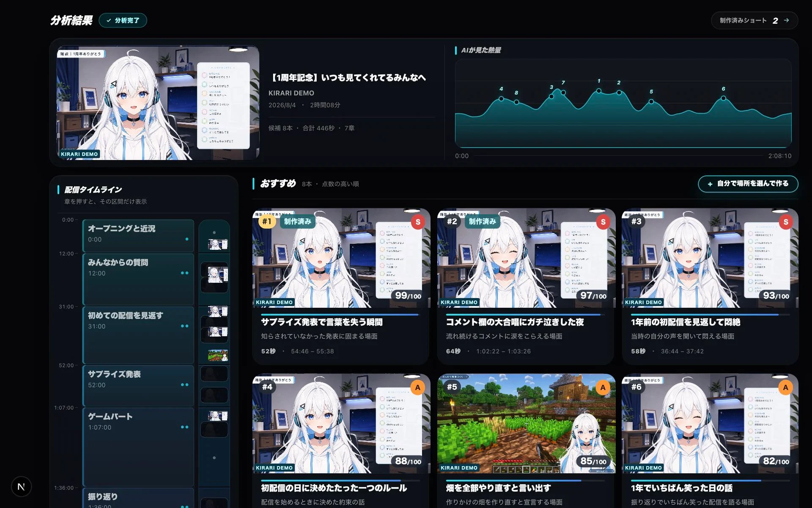
Task: Click the #2 rank badge
Action: coord(452,221)
